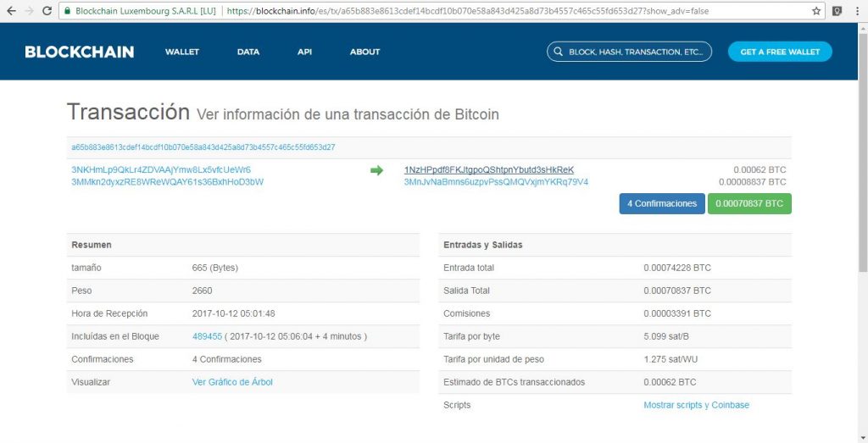Bookmark page with the star icon
Screen dimensions: 868x443
click(816, 12)
